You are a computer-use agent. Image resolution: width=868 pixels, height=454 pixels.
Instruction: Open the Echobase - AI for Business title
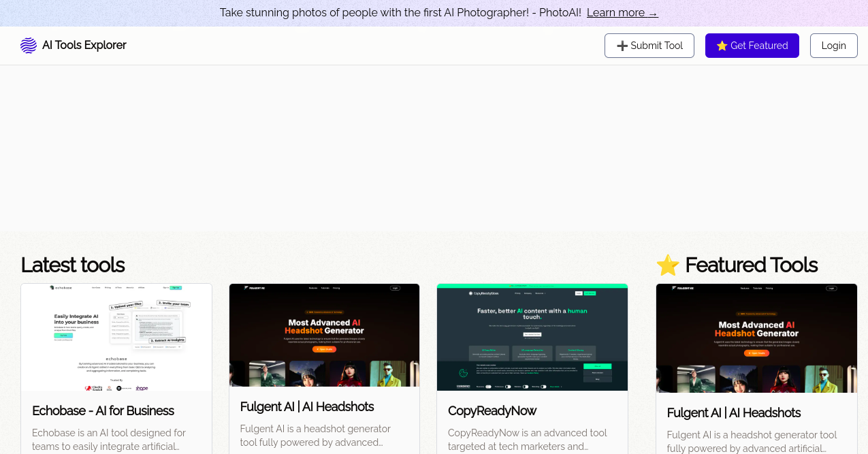(103, 411)
